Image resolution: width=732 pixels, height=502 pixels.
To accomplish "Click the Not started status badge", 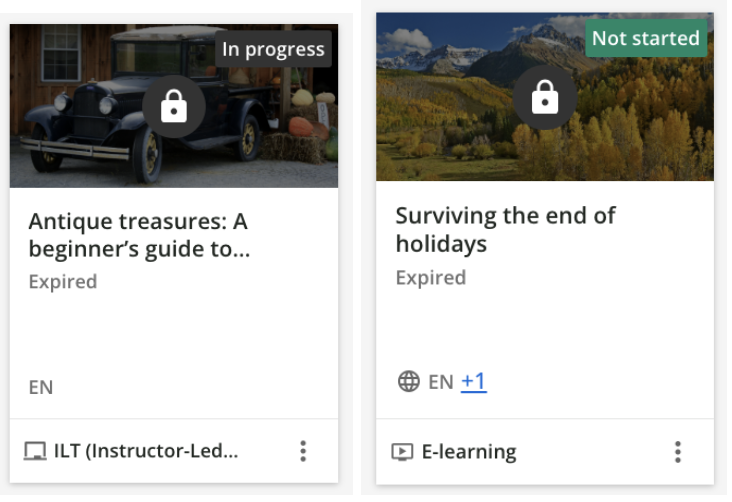I will point(645,38).
